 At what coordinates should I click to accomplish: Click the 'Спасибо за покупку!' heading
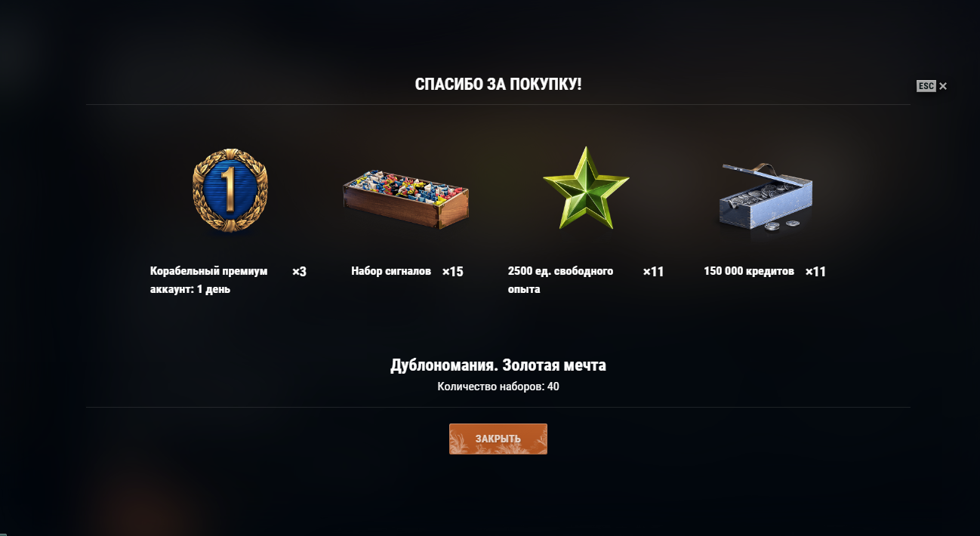498,84
